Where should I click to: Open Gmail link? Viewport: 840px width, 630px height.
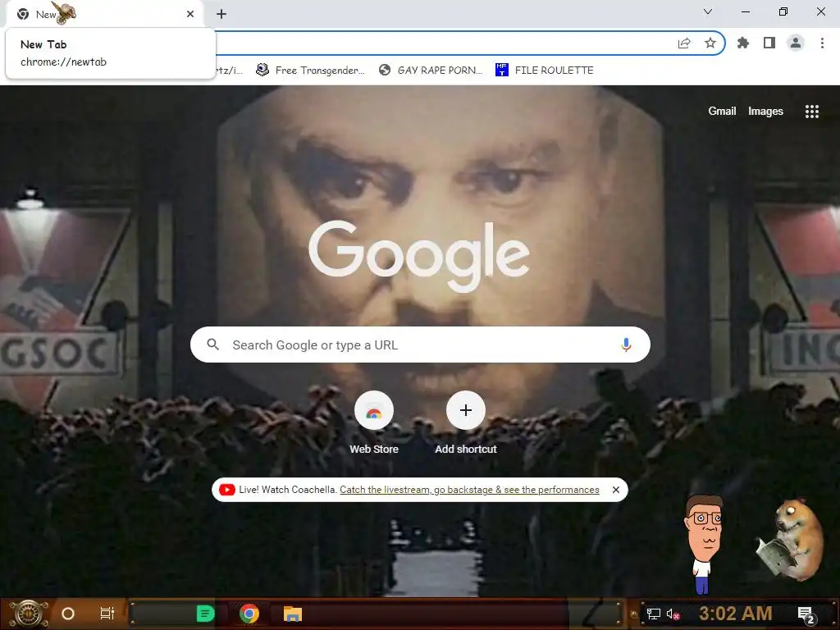722,111
